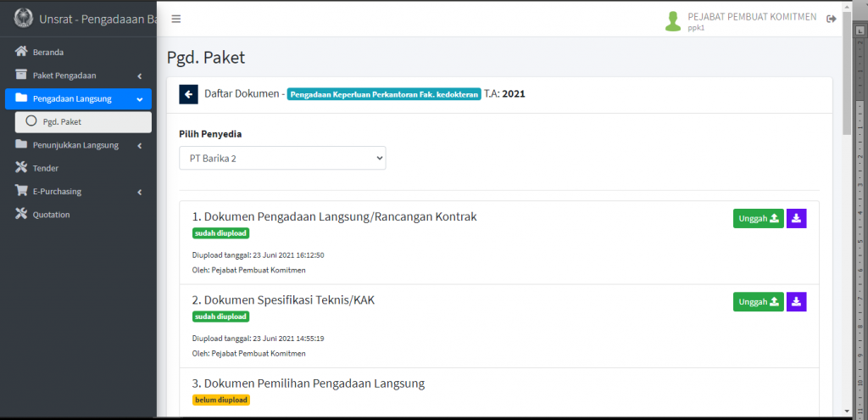The image size is (868, 420).
Task: Click Unggah for Dokumen Spesifikasi Teknis/KAK
Action: pos(758,302)
